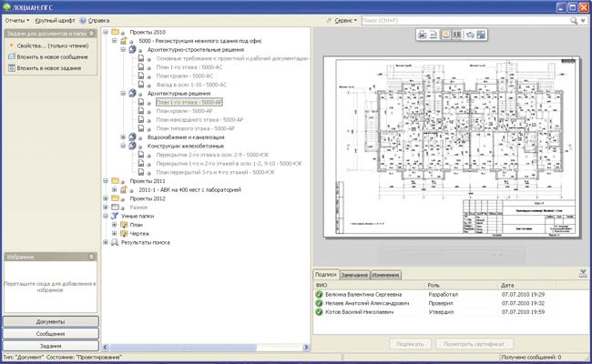The image size is (592, 364).
Task: Click section icon of Водоснабжение и канализация
Action: (133, 136)
